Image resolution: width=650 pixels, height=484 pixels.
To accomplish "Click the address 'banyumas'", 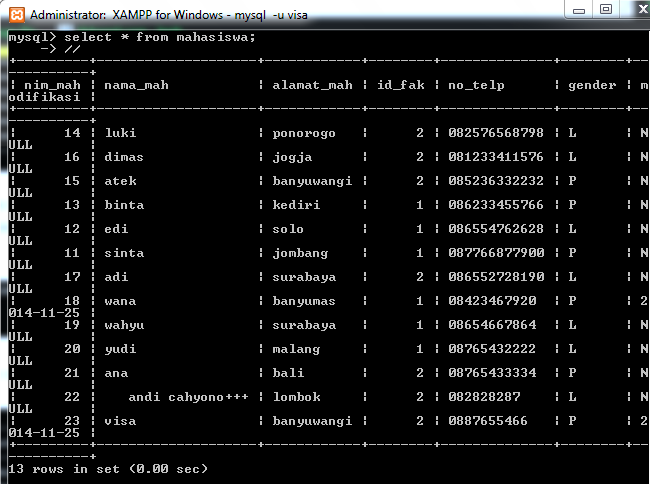I will (304, 301).
